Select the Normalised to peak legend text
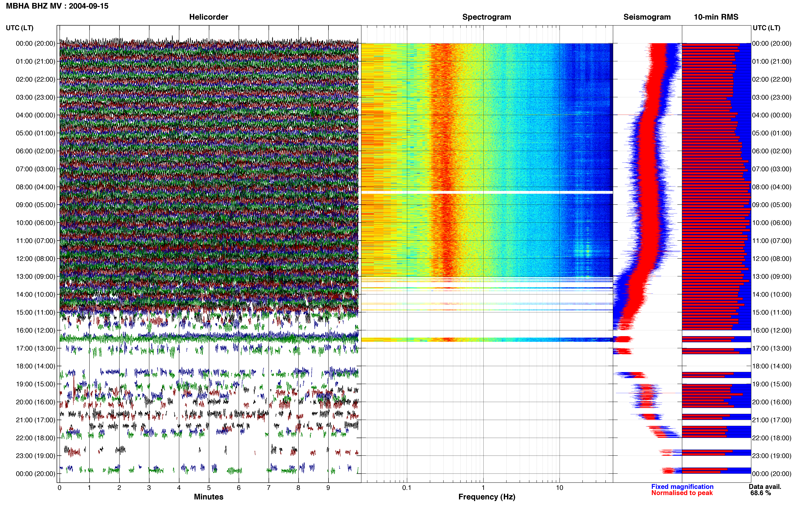Viewport: 812px width, 508px height. tap(682, 493)
